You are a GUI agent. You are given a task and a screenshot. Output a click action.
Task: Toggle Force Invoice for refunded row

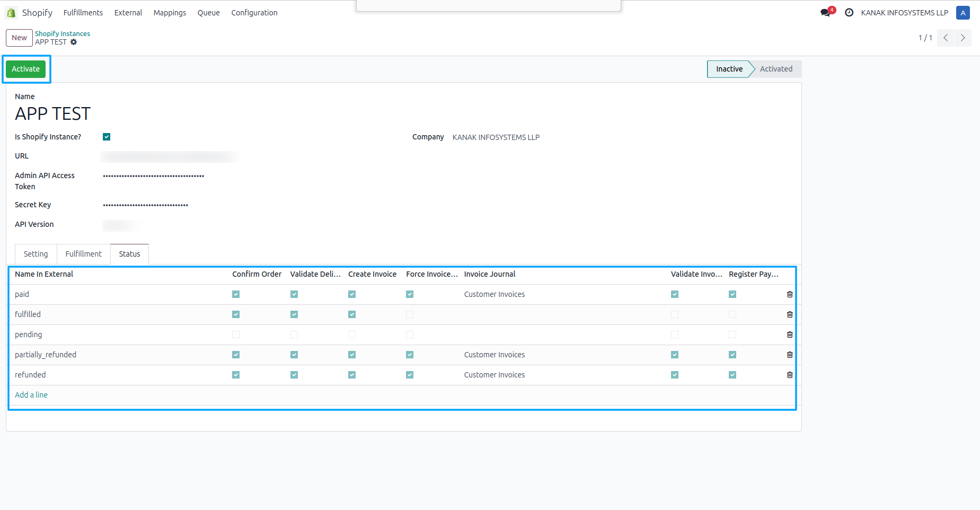tap(410, 375)
